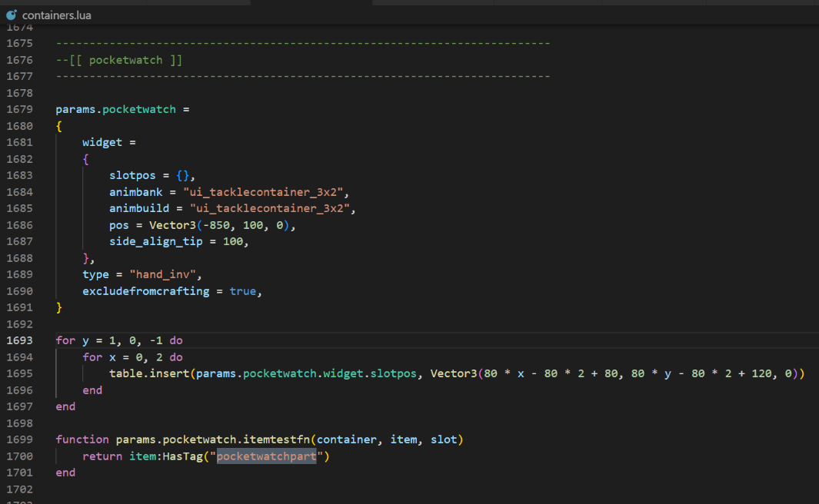819x504 pixels.
Task: Place cursor on highlighted "pocketwatchpart" string
Action: (x=266, y=456)
